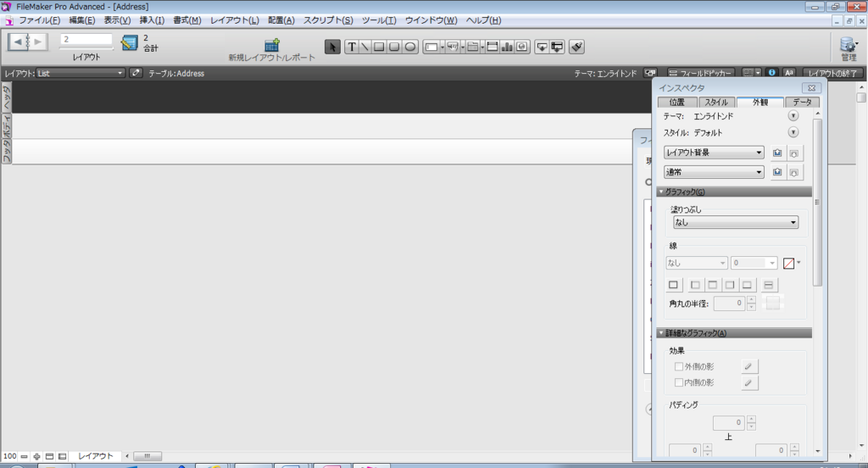Edit the 外側の影 shadow settings
The width and height of the screenshot is (868, 468).
coord(748,366)
